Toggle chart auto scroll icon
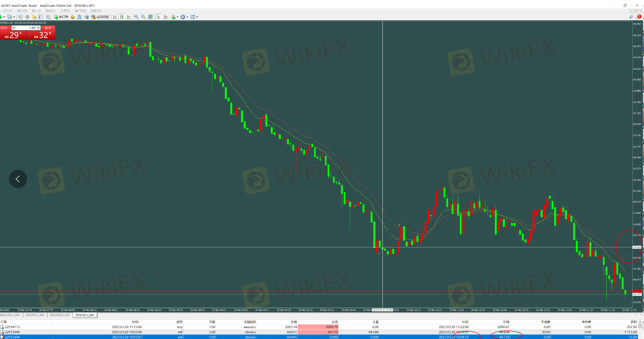 click(158, 17)
